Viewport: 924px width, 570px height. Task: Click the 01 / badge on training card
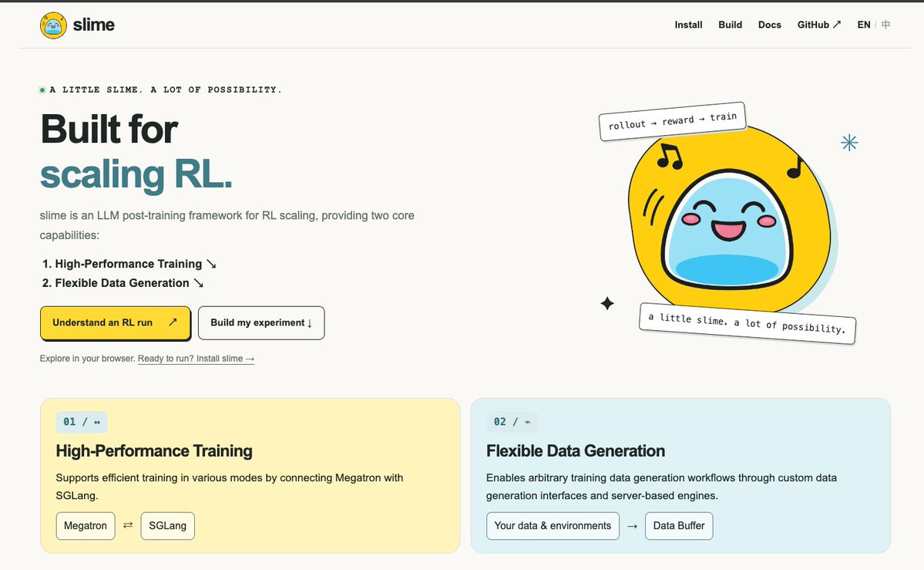82,422
